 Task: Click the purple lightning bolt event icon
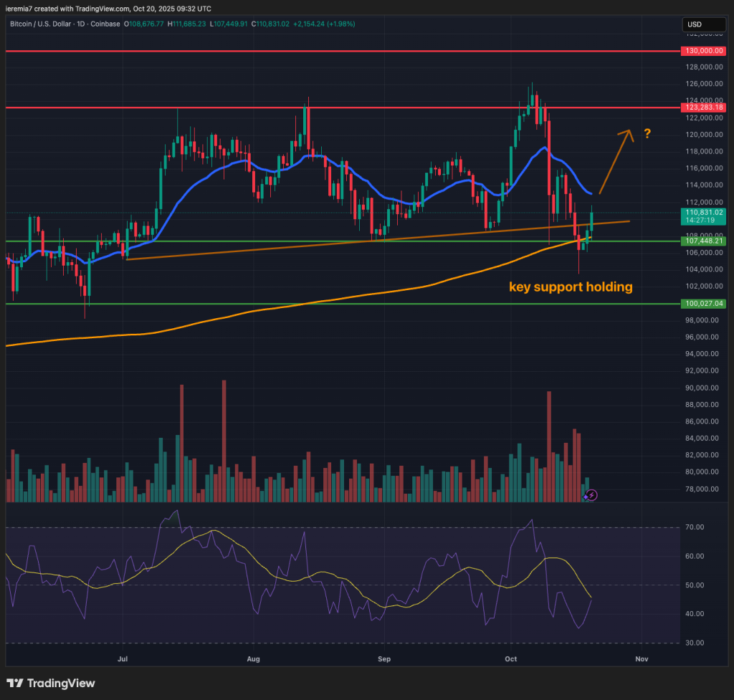click(592, 494)
